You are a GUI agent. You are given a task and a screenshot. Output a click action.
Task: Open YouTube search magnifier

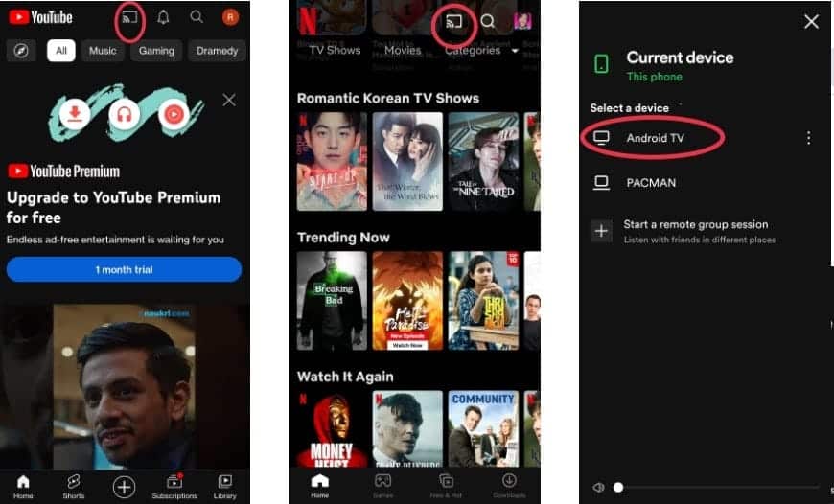[x=197, y=17]
